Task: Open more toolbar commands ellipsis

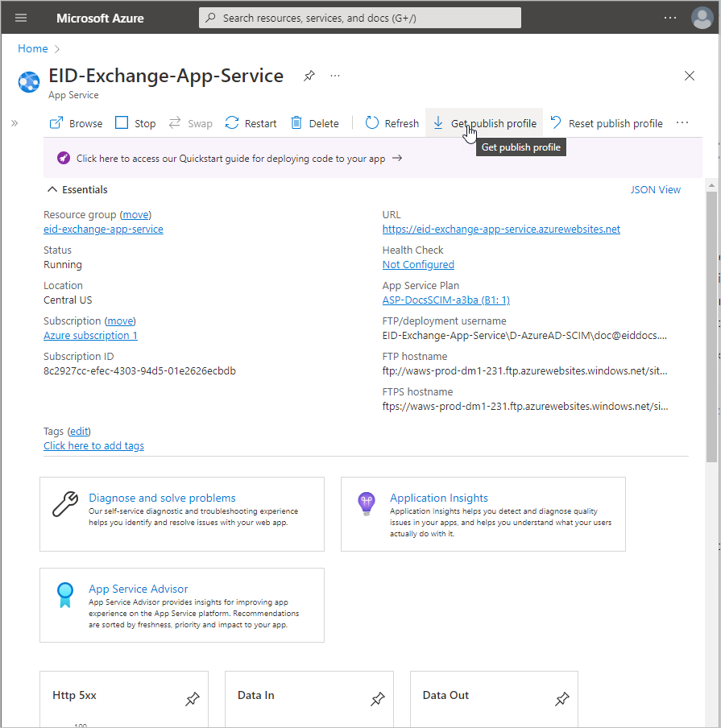Action: coord(682,123)
